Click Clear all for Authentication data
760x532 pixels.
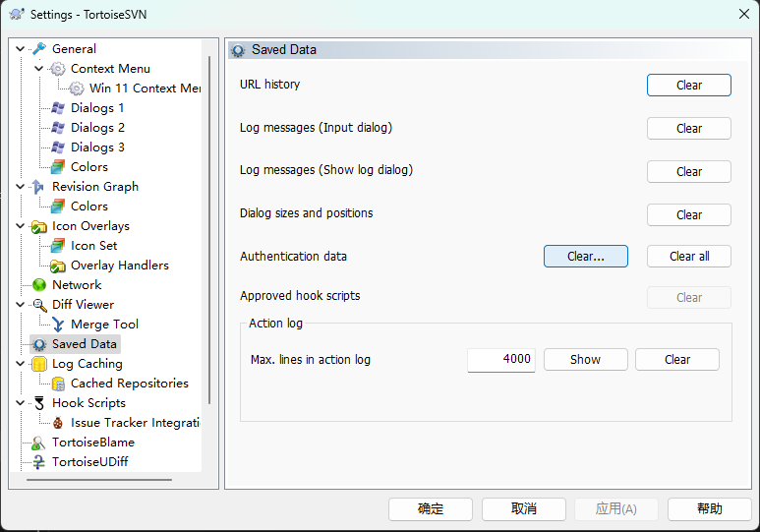(x=689, y=256)
